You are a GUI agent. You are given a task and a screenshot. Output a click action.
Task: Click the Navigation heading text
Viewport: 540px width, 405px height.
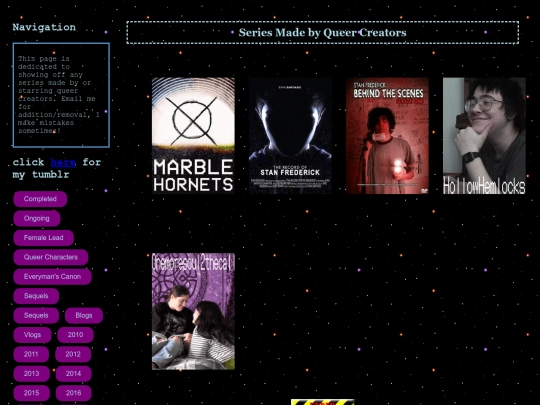[x=44, y=27]
